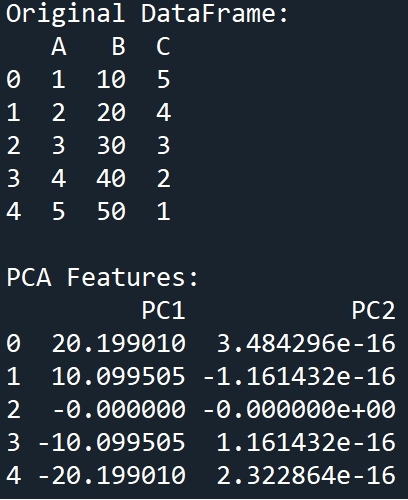Click column header C
408x500 pixels.
[x=163, y=47]
